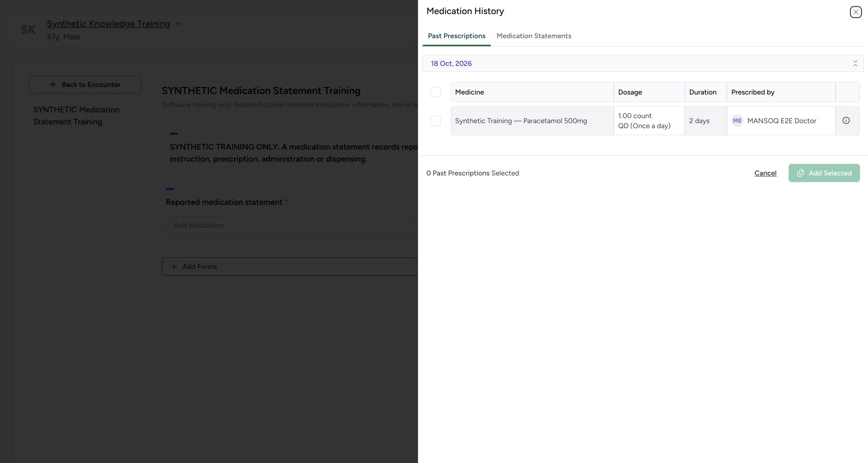Click the Dosage column header

click(649, 92)
